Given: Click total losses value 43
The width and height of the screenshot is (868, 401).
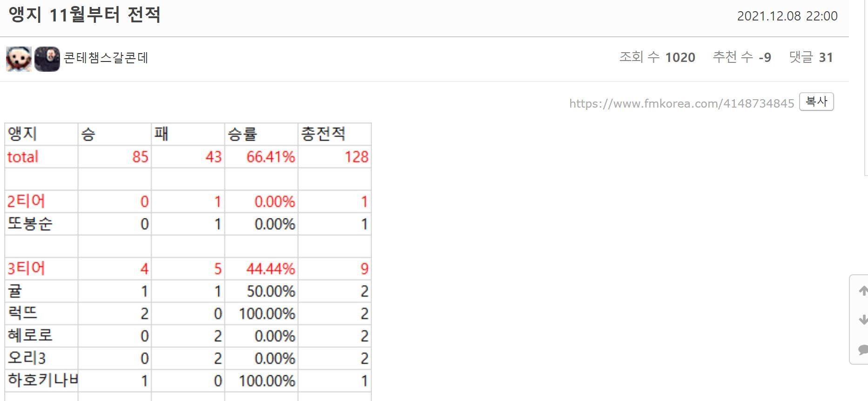Looking at the screenshot, I should tap(188, 157).
